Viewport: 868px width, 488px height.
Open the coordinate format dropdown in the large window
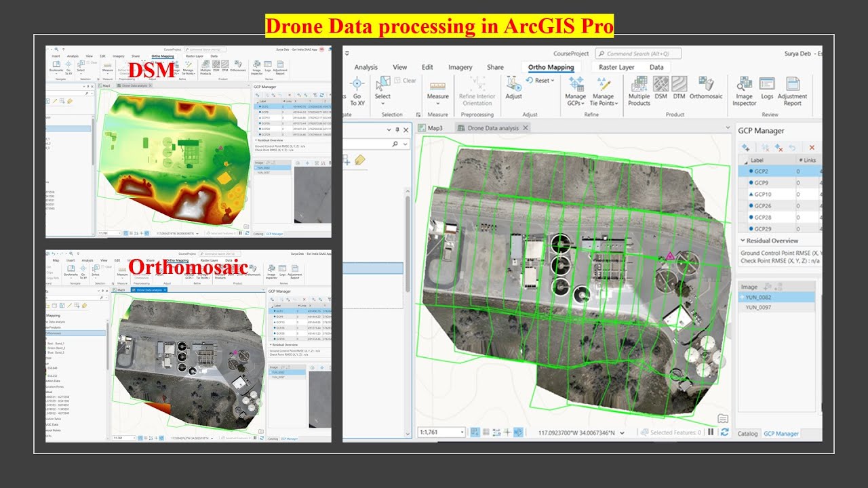tap(622, 432)
